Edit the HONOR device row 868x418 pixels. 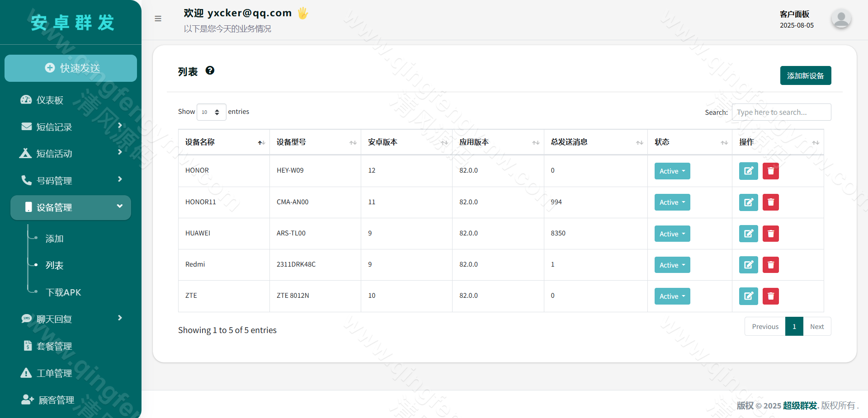pyautogui.click(x=748, y=171)
